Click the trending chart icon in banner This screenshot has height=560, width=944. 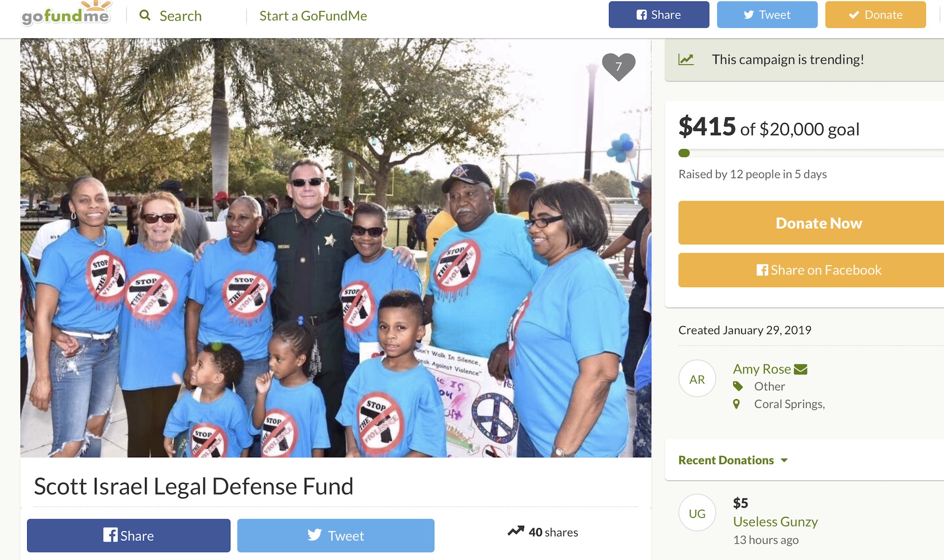click(x=686, y=60)
